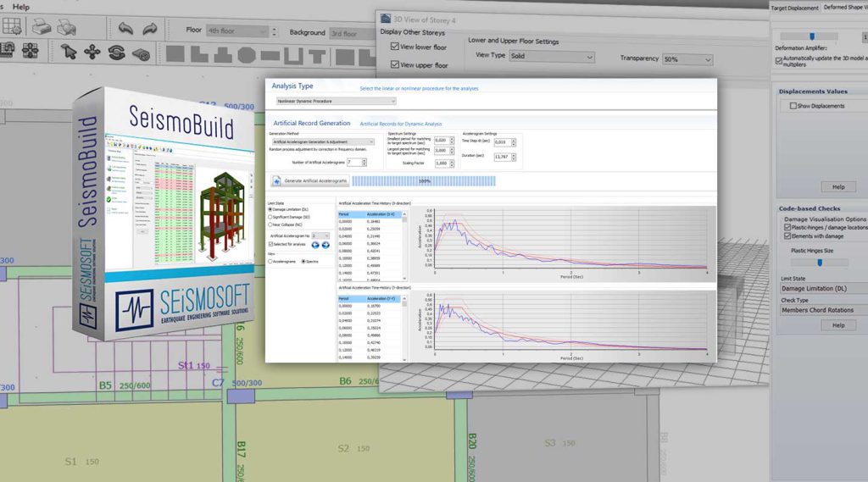This screenshot has width=868, height=482.
Task: Click the grid icon with four ovals
Action: pyautogui.click(x=30, y=50)
